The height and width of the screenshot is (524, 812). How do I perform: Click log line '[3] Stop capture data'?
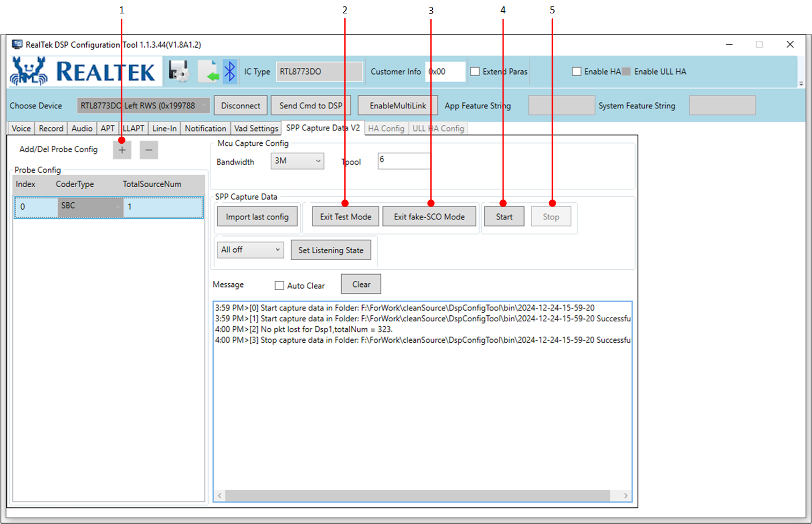click(423, 340)
